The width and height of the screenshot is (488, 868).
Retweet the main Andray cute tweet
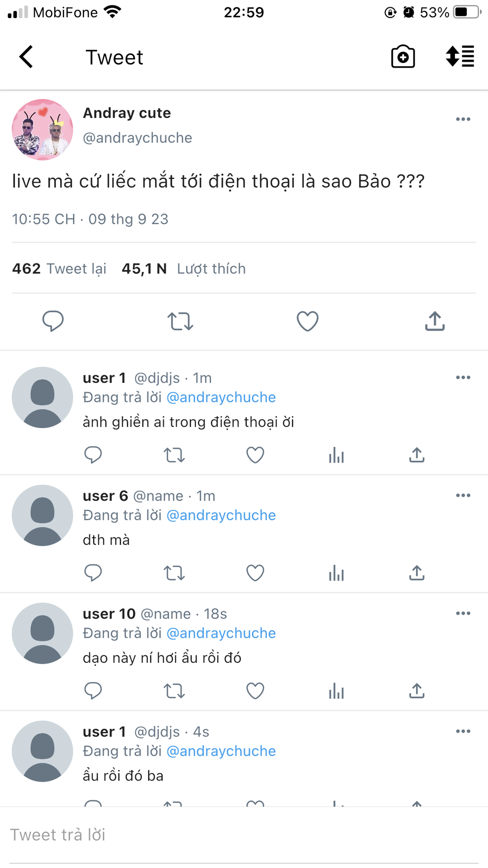(180, 321)
